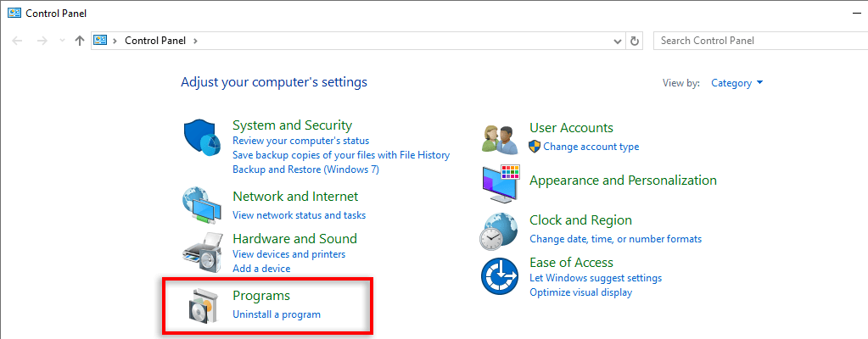Click the Network and Internet globe icon
The height and width of the screenshot is (339, 868).
(201, 203)
